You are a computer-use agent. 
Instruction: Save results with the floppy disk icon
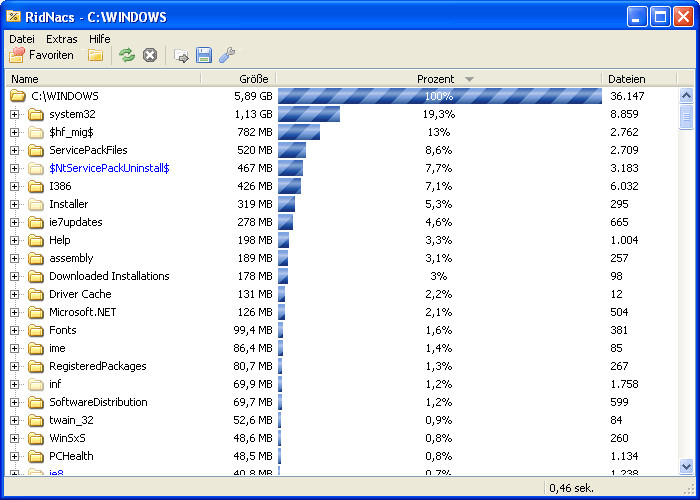click(204, 55)
